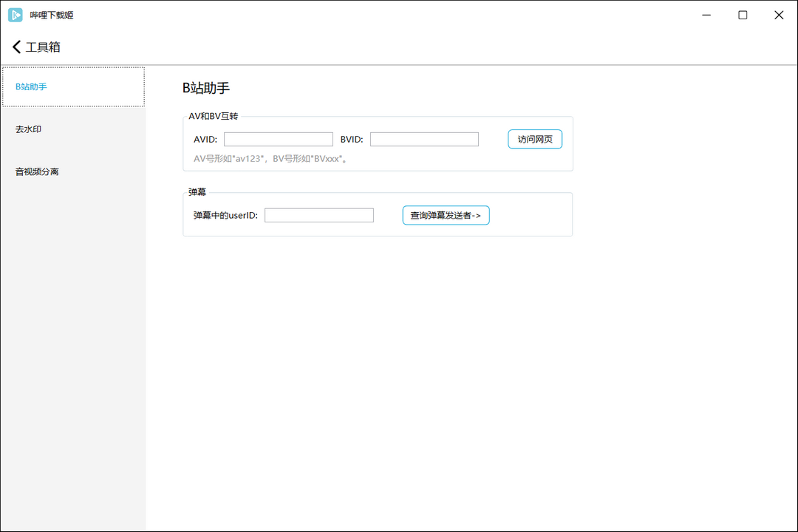Focus the BVID input box
This screenshot has width=798, height=532.
click(x=424, y=139)
